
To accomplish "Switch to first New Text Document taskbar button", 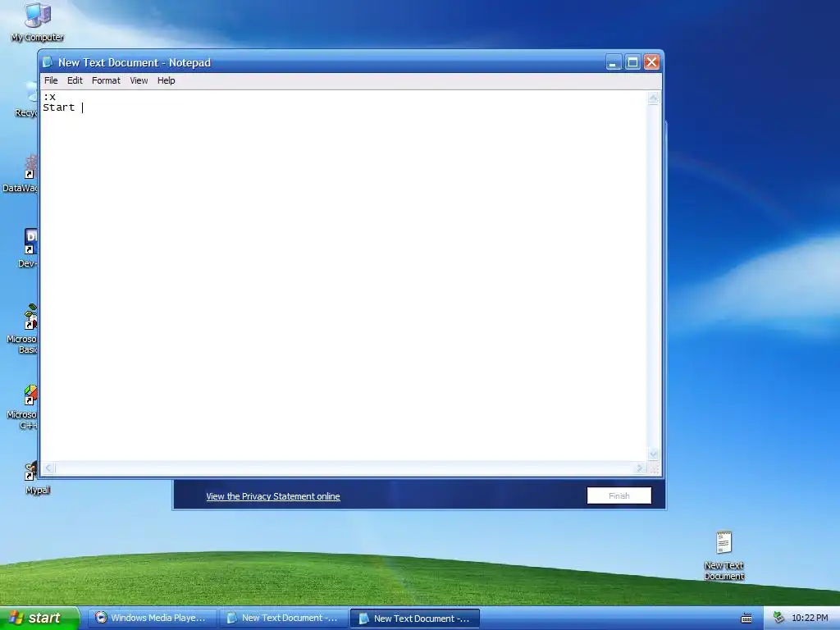I will (x=284, y=619).
